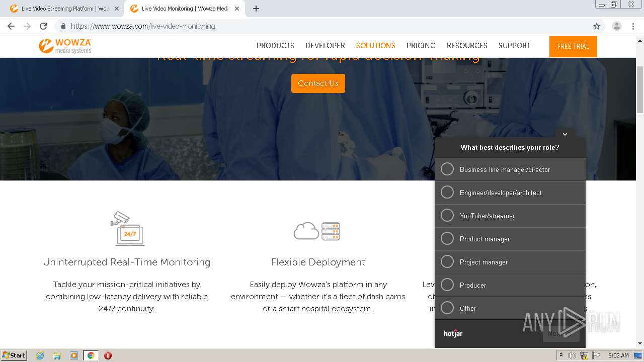The width and height of the screenshot is (644, 362).
Task: Click the taskbar clock showing 5:02 AM
Action: 618,355
